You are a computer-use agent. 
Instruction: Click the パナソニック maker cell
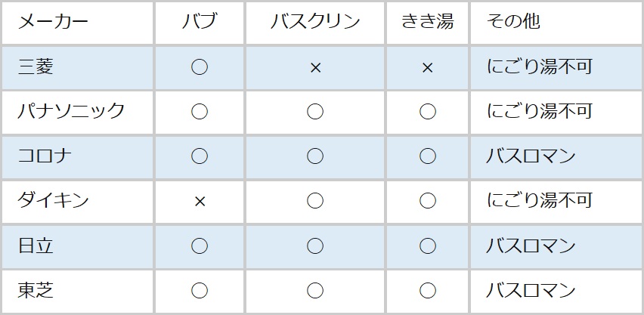coord(71,112)
